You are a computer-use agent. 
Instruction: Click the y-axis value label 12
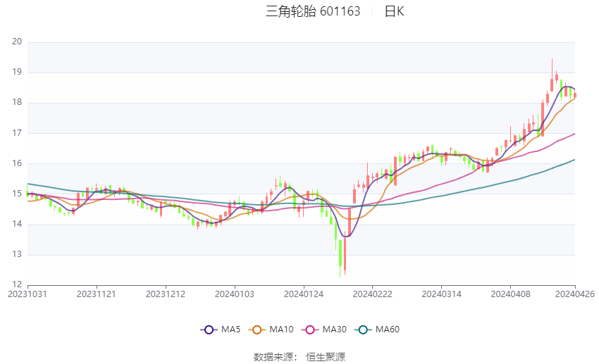pos(18,285)
